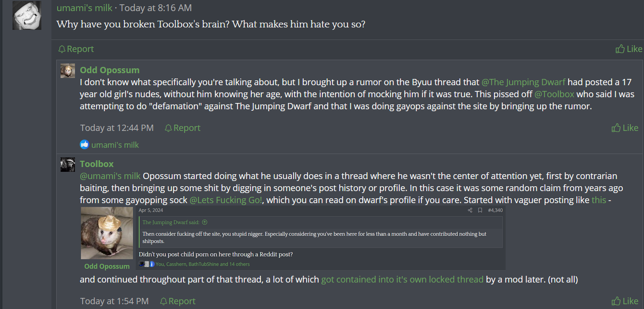
Task: Click the 'this' link before screenshot
Action: click(599, 200)
